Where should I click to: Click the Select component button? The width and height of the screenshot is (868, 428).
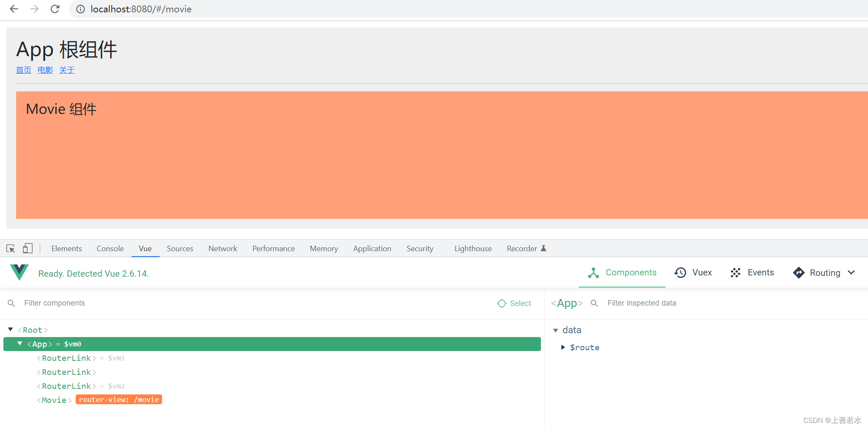point(514,303)
